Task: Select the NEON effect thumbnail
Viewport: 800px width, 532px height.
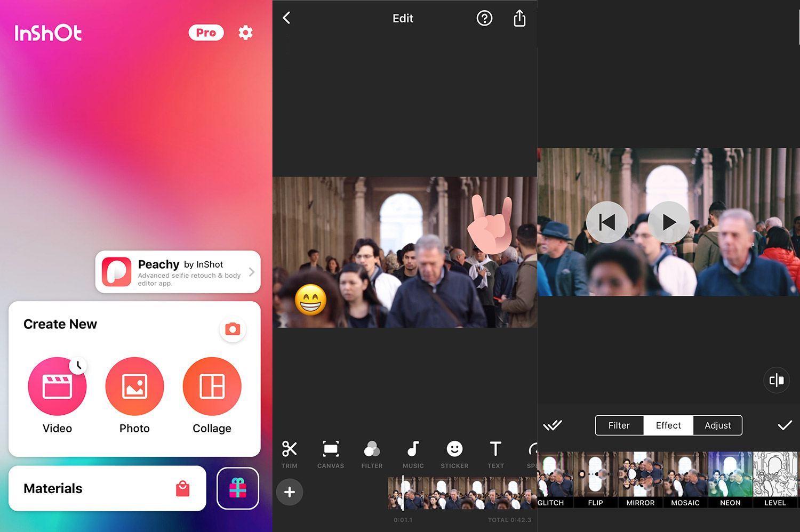Action: point(730,480)
